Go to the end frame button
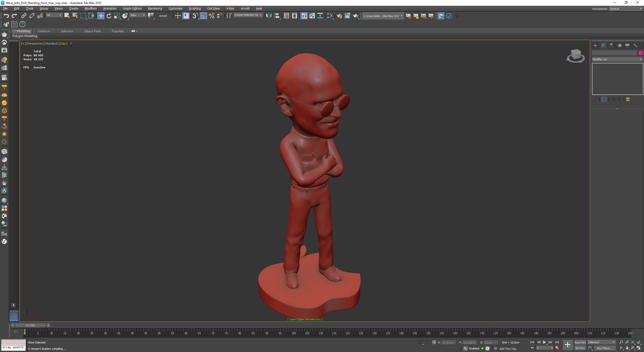Screen dimensions: 644x352 pos(557,342)
